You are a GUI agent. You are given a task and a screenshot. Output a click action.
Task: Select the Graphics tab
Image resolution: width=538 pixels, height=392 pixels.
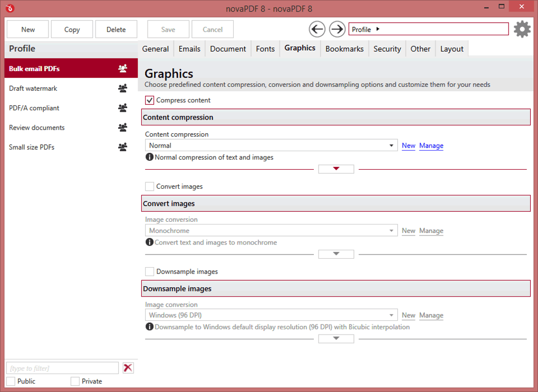point(300,48)
